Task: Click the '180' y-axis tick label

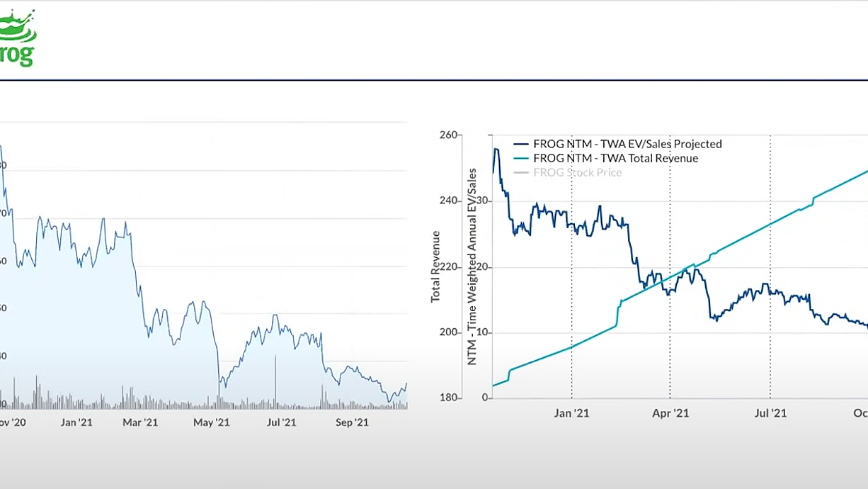Action: 449,398
